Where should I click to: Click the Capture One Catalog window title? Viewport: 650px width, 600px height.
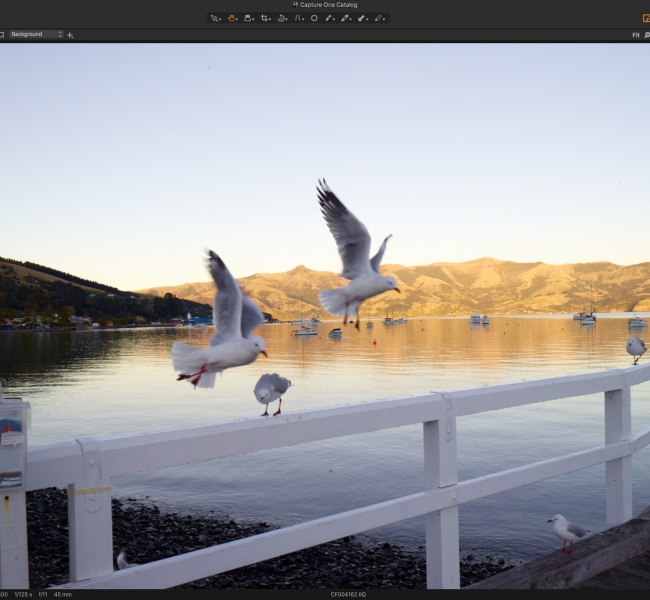[325, 5]
